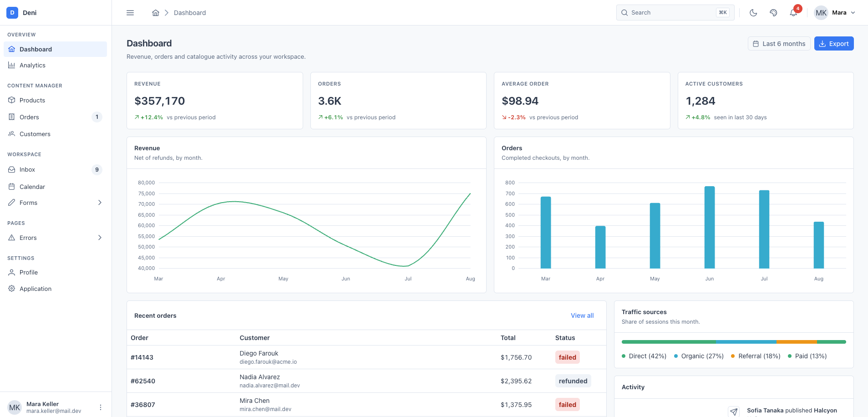
Task: Open Orders in the sidebar
Action: [56, 117]
